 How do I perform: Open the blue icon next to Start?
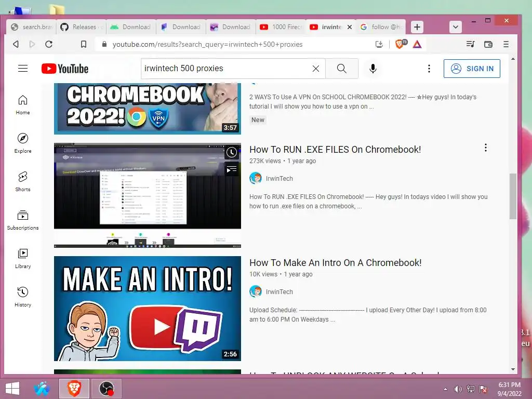click(x=42, y=389)
